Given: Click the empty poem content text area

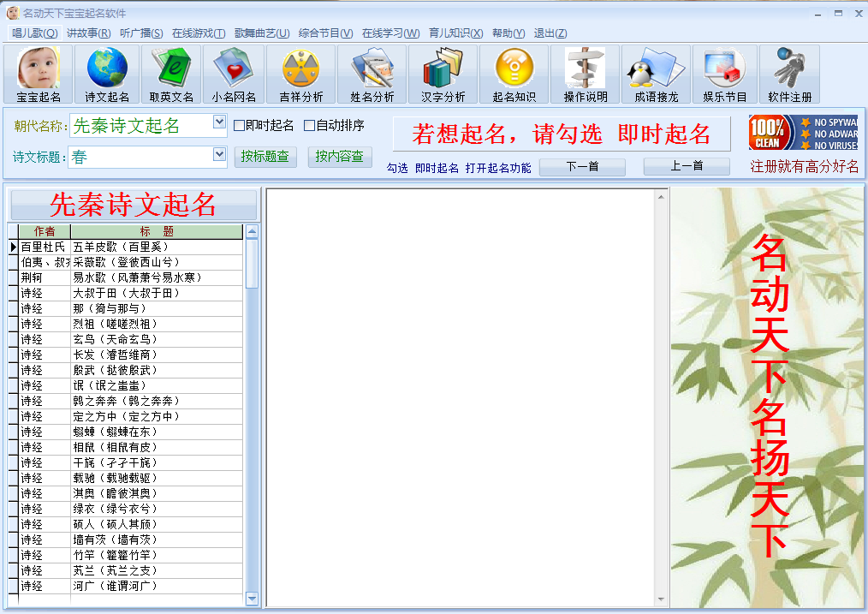Looking at the screenshot, I should click(461, 397).
